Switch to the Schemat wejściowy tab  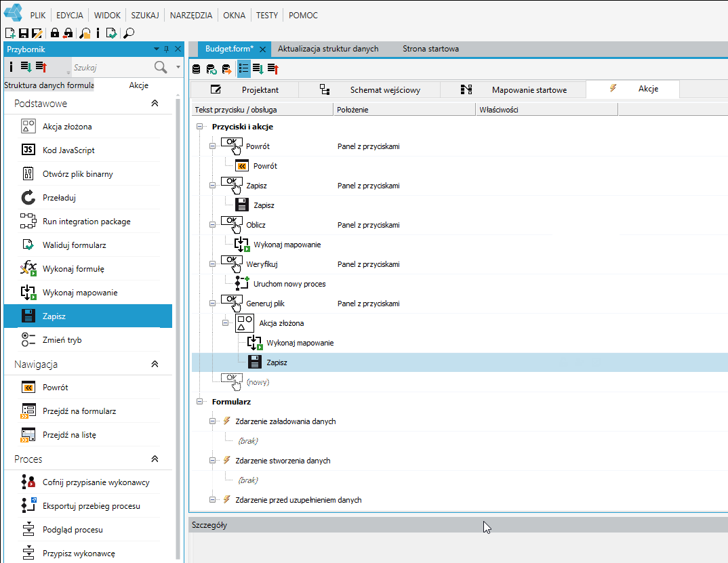[370, 89]
